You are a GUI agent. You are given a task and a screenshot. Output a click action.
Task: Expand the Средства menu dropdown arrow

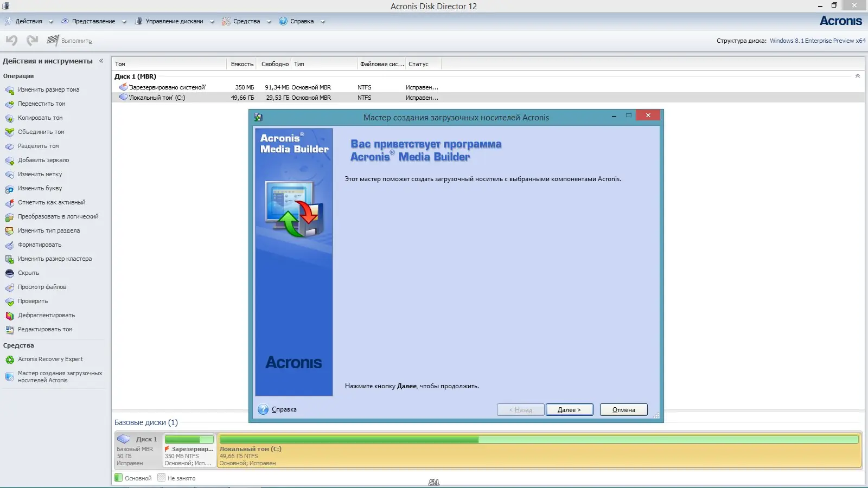coord(269,22)
